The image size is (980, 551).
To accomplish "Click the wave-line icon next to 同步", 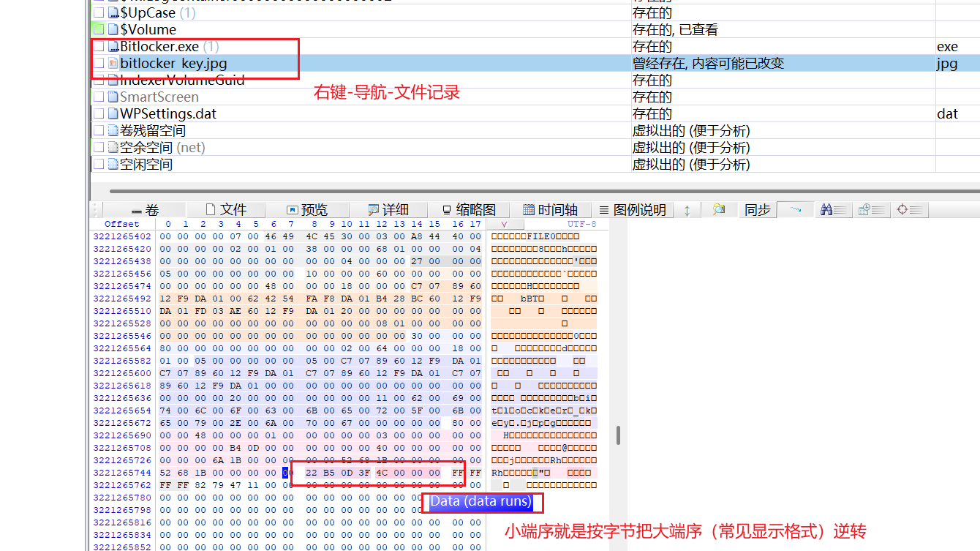I will click(x=796, y=210).
